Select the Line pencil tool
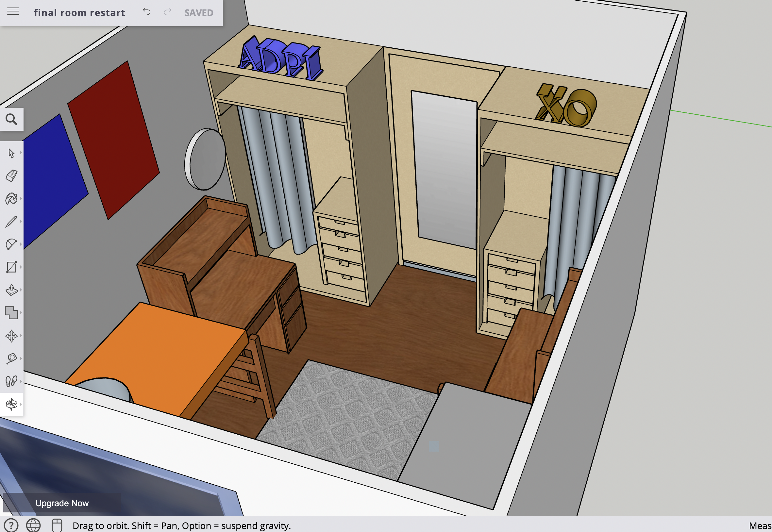 pos(11,221)
